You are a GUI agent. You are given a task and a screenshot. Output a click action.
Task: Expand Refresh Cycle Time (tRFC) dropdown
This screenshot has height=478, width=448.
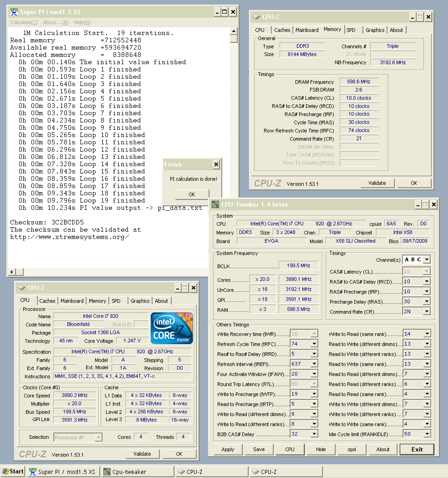[314, 344]
